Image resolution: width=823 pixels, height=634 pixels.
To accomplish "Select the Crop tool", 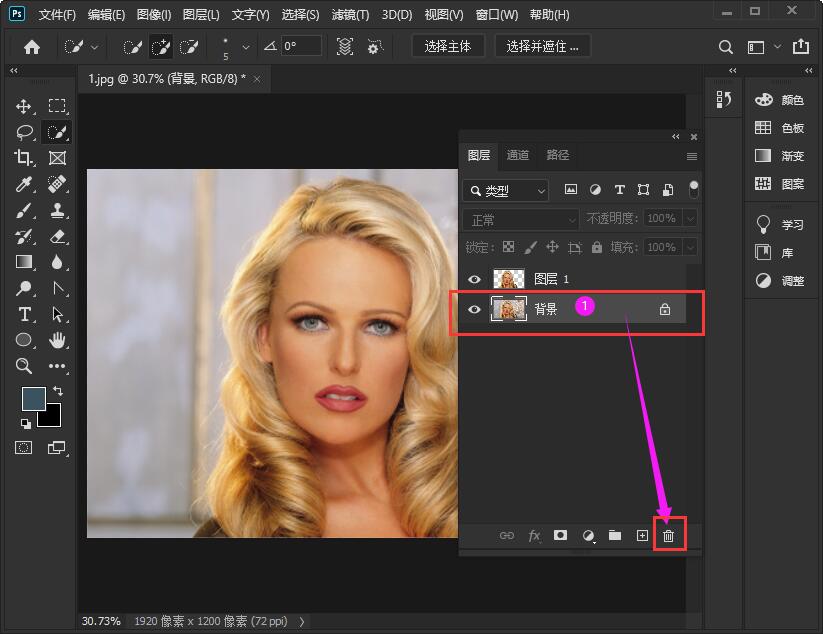I will (24, 158).
